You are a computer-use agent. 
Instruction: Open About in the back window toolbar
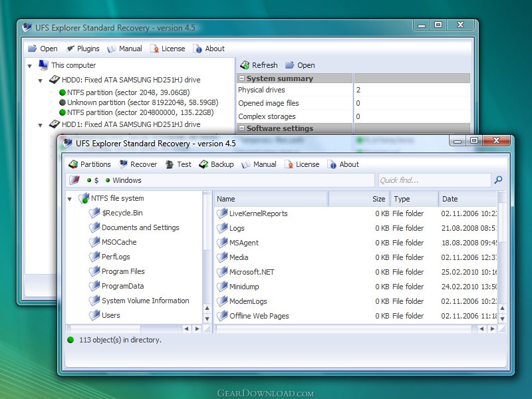coord(209,49)
